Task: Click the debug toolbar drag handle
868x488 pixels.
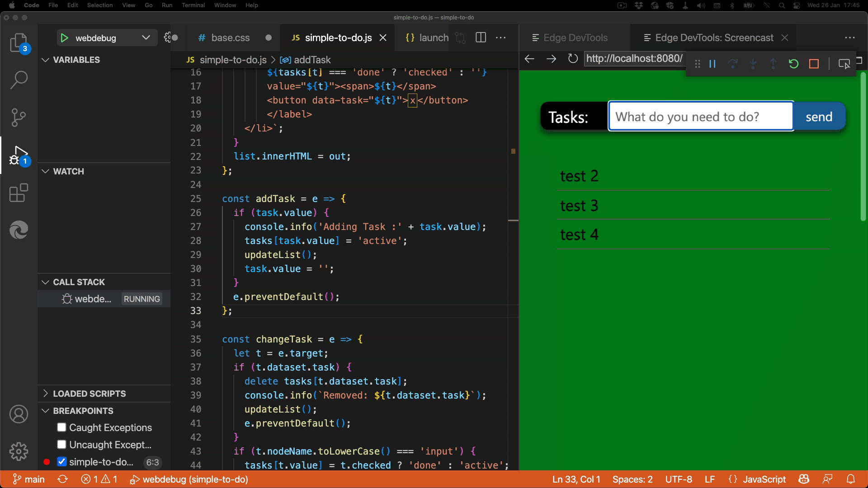Action: tap(698, 64)
